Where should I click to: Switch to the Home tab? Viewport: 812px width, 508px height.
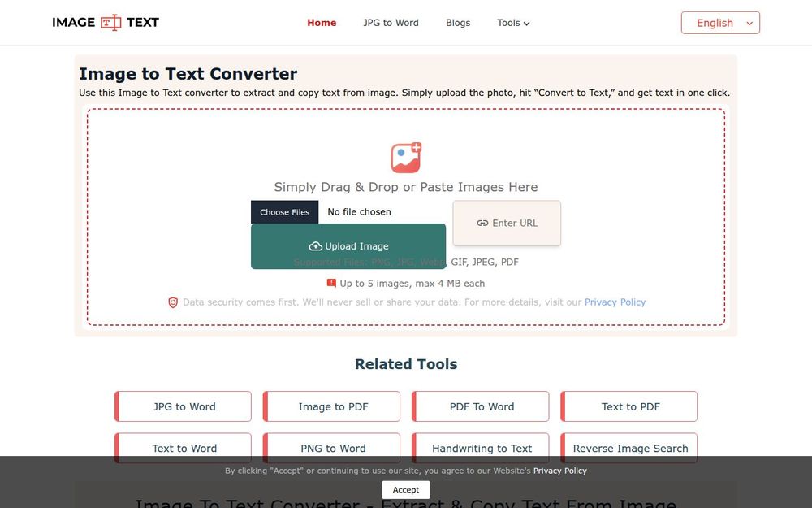(x=322, y=23)
